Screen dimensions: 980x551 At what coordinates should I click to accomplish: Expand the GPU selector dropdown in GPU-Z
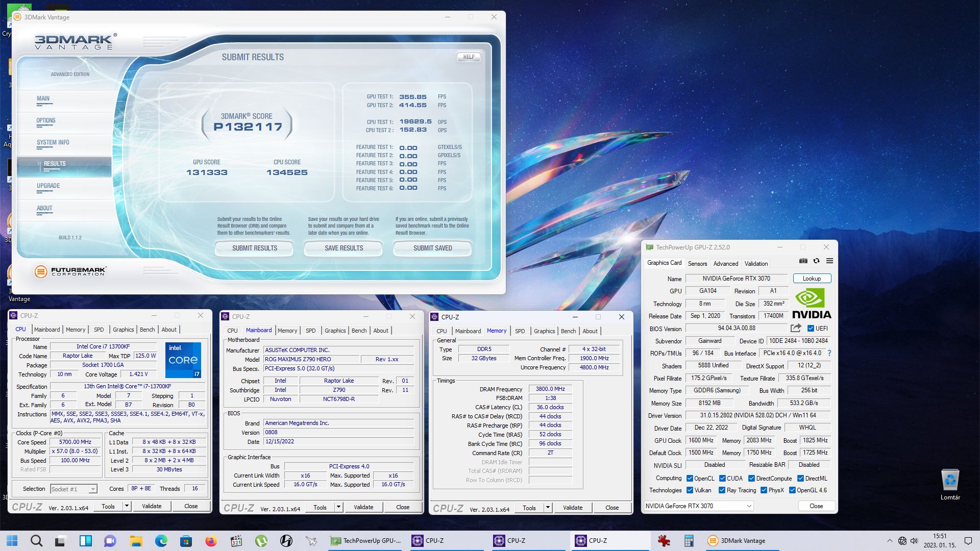(698, 506)
